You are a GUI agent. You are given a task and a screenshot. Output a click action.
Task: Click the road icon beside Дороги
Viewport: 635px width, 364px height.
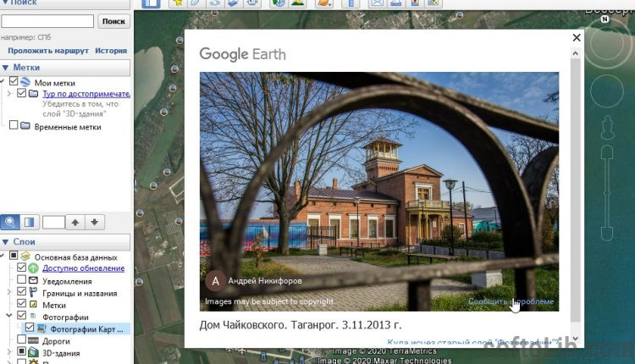click(x=33, y=340)
